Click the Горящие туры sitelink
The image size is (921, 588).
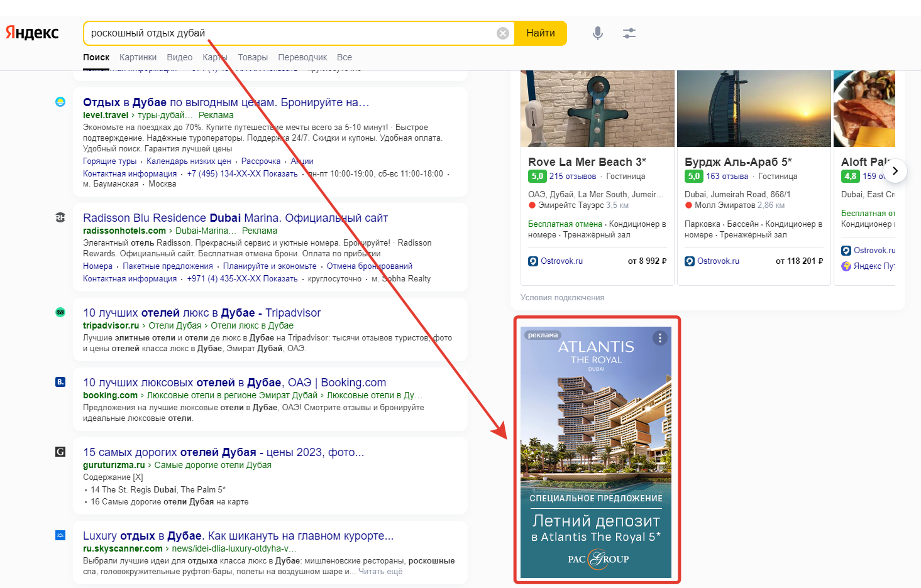coord(109,161)
